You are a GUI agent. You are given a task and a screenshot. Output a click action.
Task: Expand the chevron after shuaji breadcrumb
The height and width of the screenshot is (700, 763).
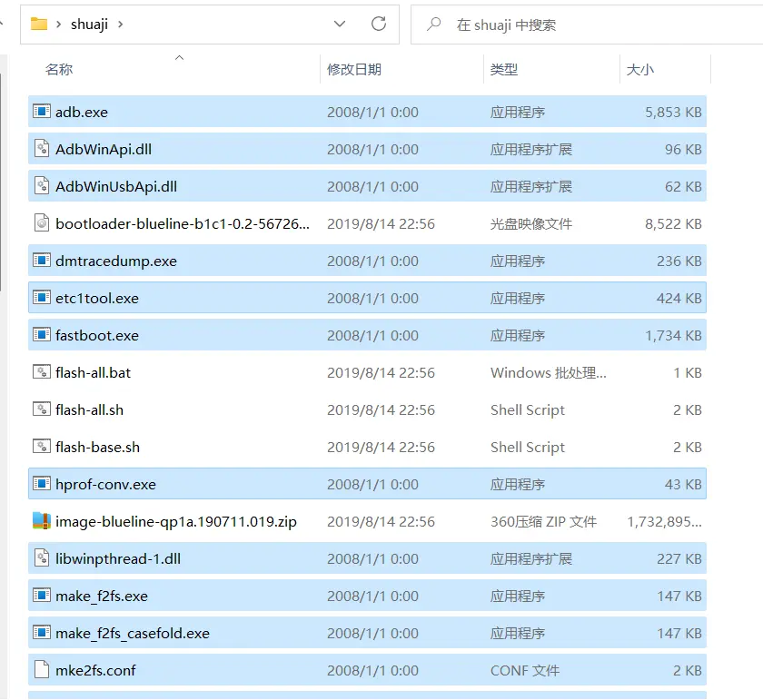pyautogui.click(x=120, y=25)
